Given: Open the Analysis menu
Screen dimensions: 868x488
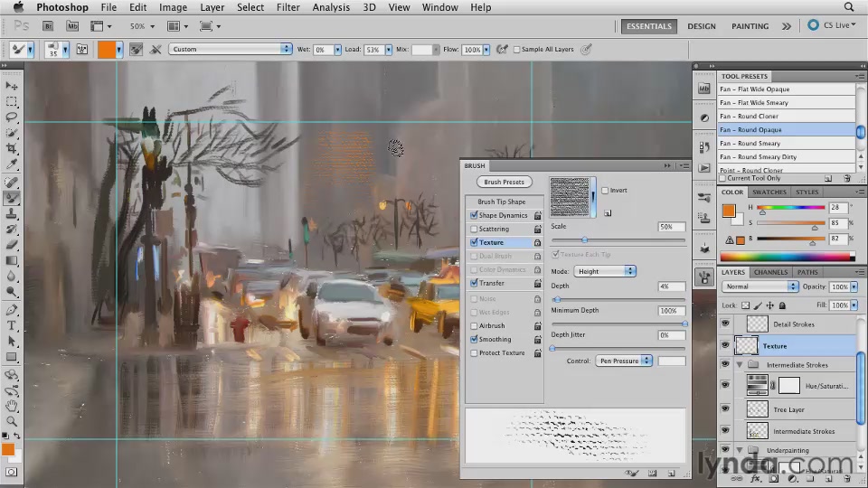Looking at the screenshot, I should tap(331, 7).
